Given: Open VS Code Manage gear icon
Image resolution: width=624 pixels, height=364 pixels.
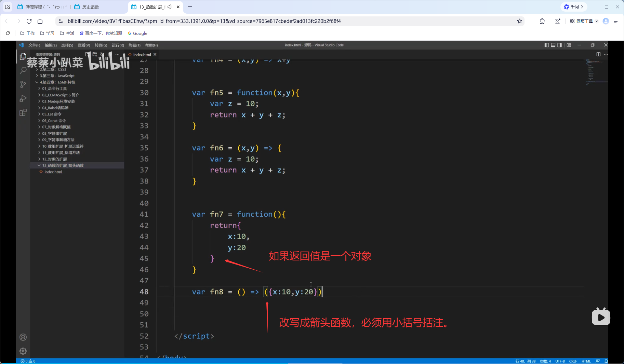Looking at the screenshot, I should click(x=23, y=351).
